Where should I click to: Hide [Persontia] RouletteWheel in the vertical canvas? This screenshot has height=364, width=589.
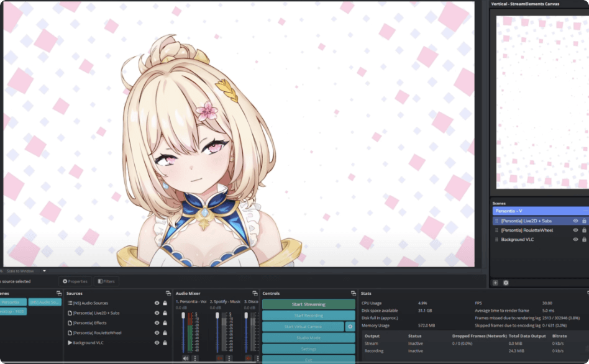575,230
